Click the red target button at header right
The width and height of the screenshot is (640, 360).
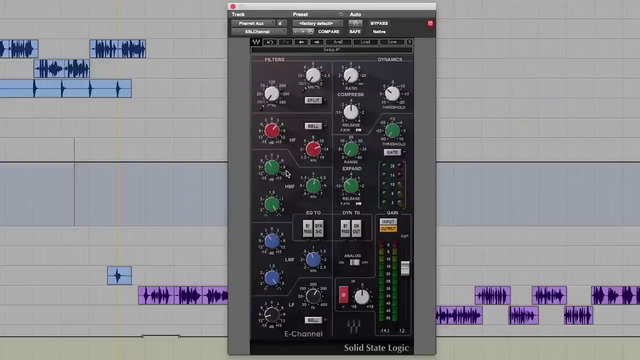pyautogui.click(x=430, y=24)
